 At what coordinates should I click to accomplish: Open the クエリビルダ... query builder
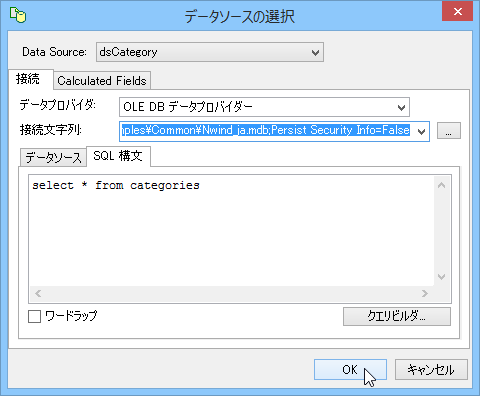[397, 316]
